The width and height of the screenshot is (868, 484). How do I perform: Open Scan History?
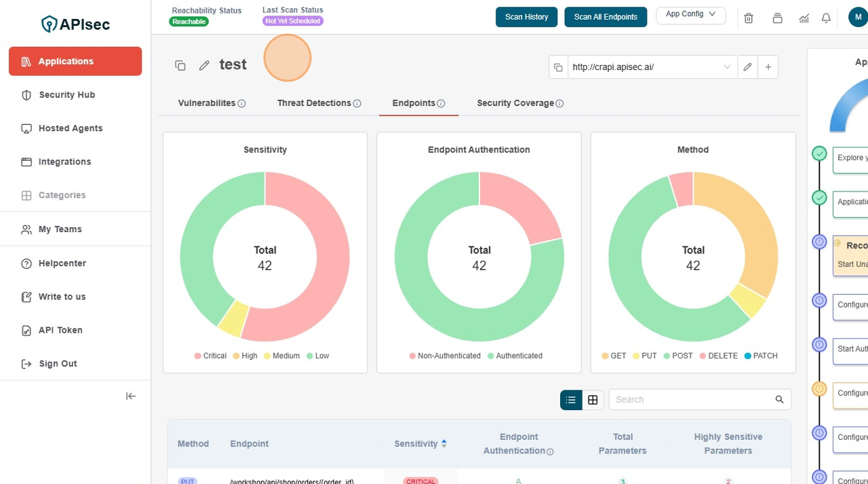point(526,17)
